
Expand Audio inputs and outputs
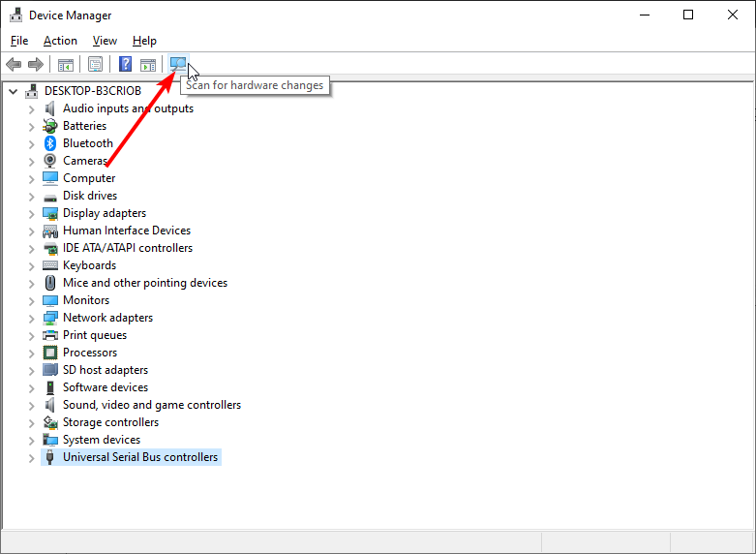(31, 109)
